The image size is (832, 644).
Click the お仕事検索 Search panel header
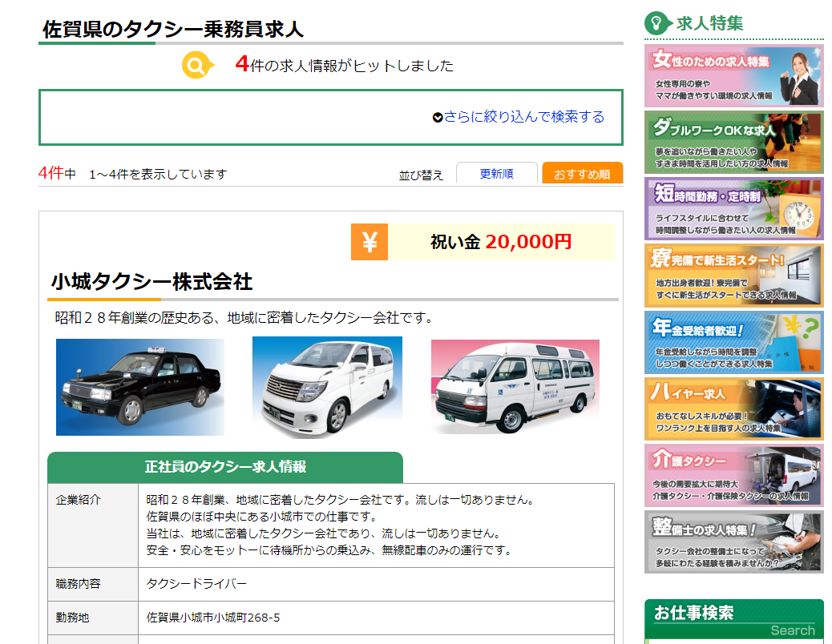pyautogui.click(x=734, y=620)
